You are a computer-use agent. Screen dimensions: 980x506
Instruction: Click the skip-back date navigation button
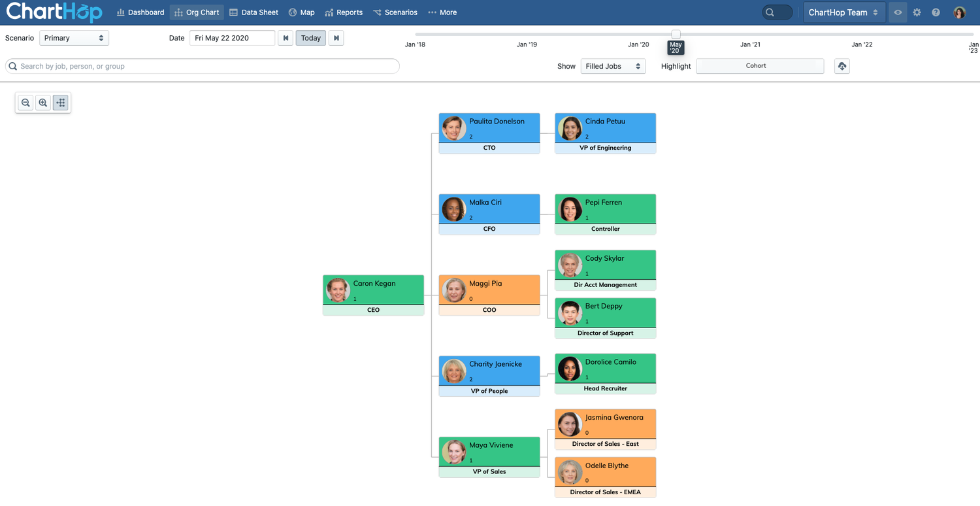tap(286, 38)
